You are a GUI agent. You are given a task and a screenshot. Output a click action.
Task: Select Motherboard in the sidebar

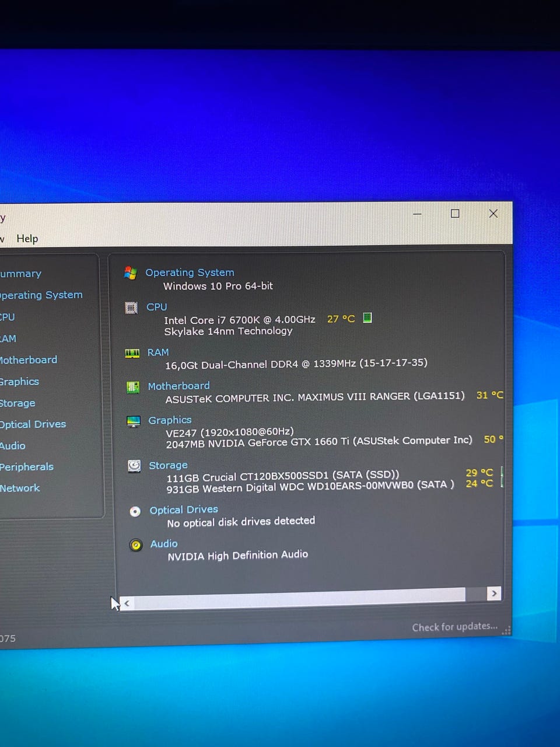[29, 360]
